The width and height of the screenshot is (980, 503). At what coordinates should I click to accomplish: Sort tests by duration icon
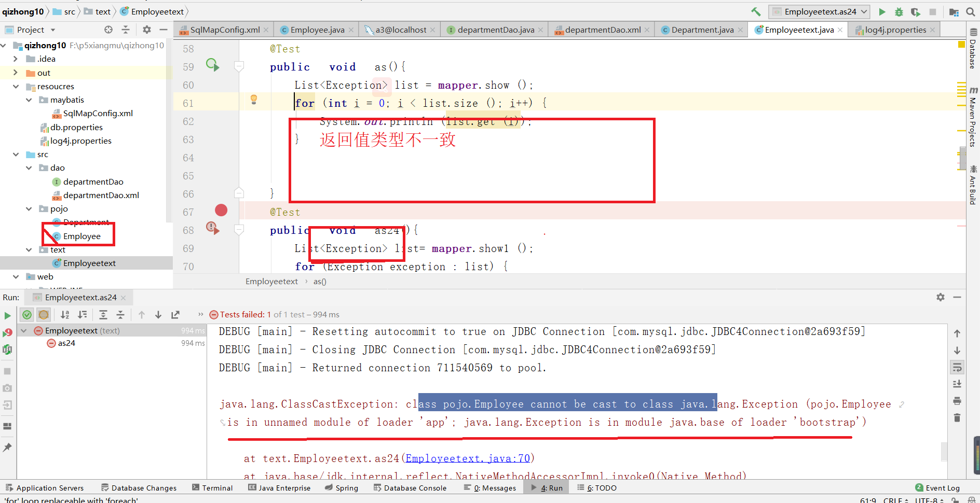[82, 314]
